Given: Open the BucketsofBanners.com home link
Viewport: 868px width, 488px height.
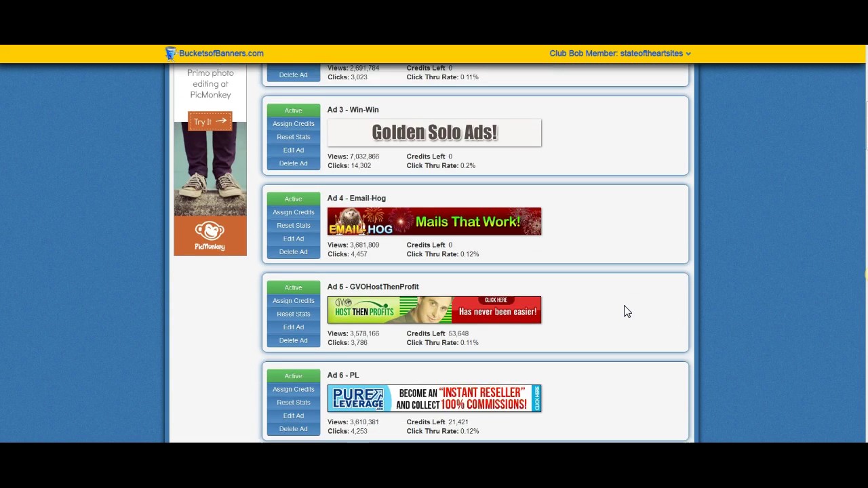Looking at the screenshot, I should (221, 54).
